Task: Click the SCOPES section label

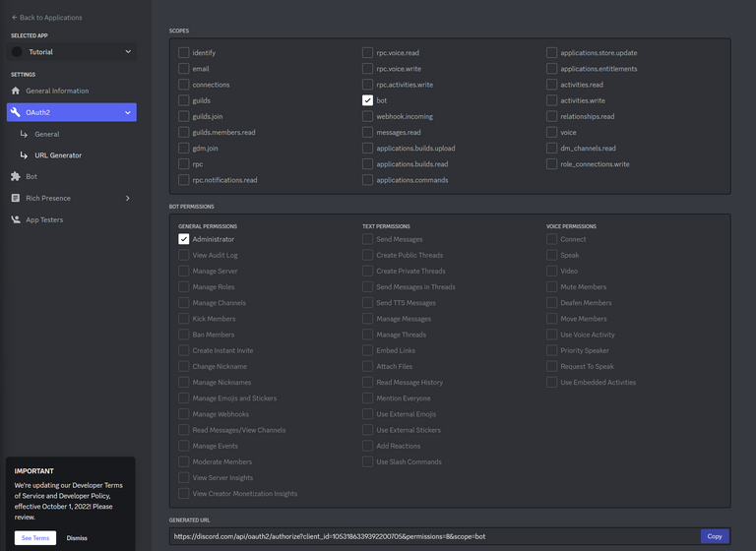Action: click(179, 31)
